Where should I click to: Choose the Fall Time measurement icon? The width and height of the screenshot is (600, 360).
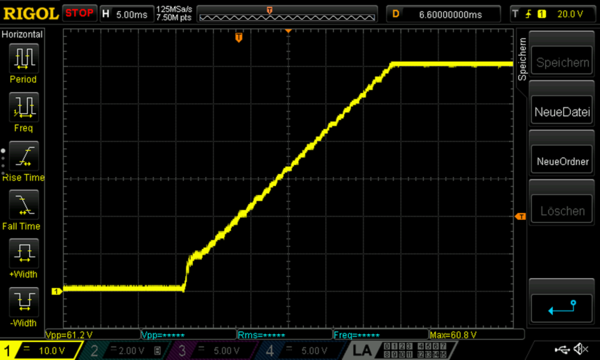pos(24,205)
